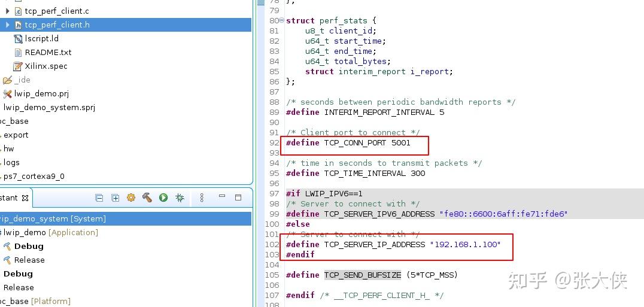Select the hw folder
The image size is (644, 307).
coord(8,148)
